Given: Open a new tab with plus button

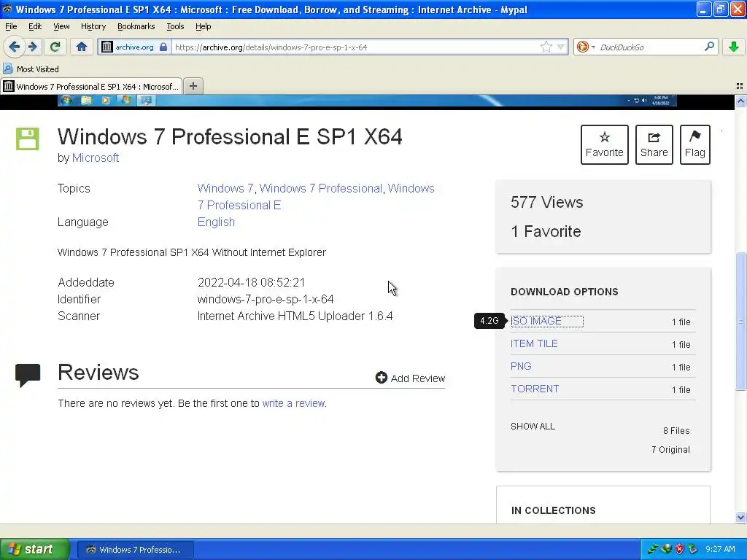Looking at the screenshot, I should (193, 86).
